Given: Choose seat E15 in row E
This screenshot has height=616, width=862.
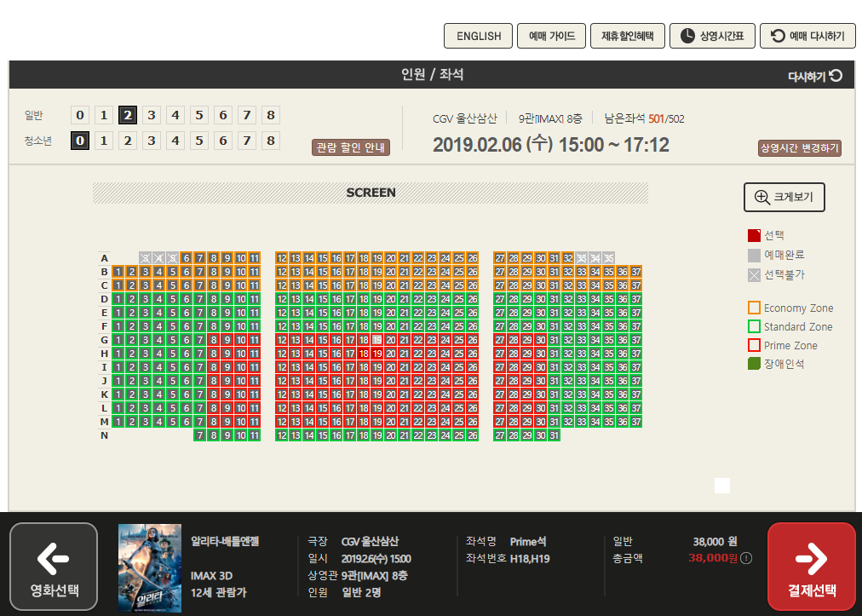Looking at the screenshot, I should (x=323, y=313).
